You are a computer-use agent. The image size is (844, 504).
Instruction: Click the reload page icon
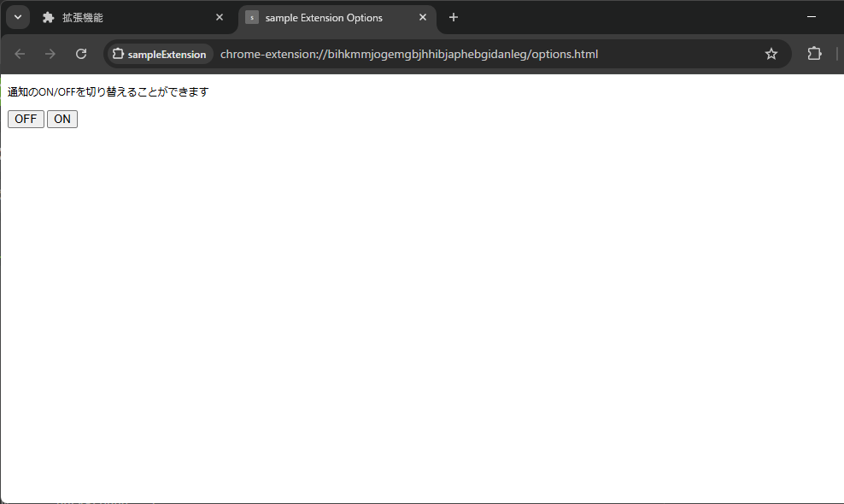click(x=81, y=53)
